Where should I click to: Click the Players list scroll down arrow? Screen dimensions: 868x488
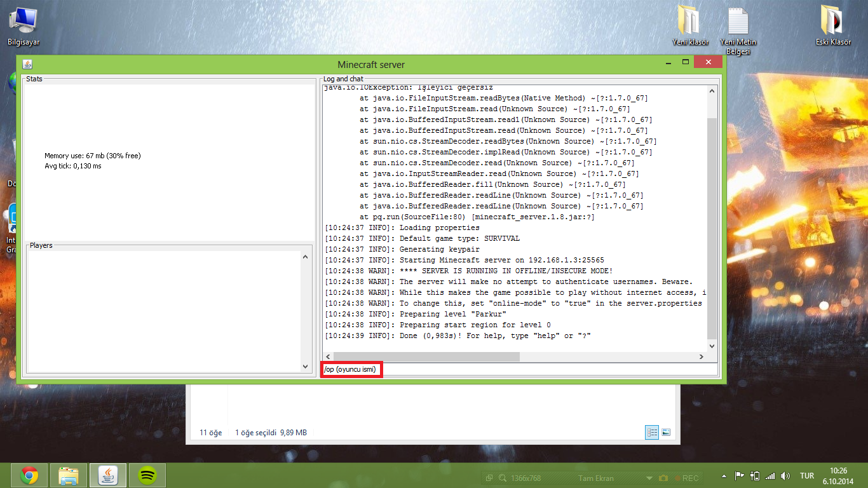305,367
